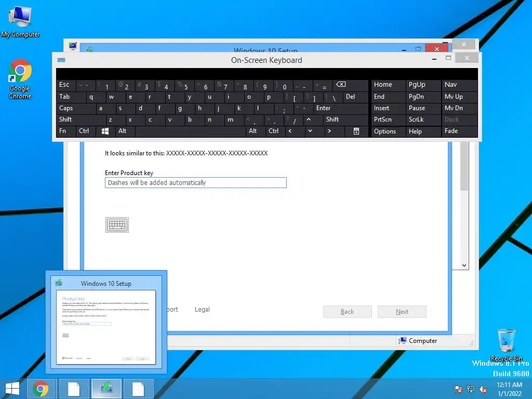The width and height of the screenshot is (532, 399).
Task: Click the keyboard icon below product key field
Action: coord(117,225)
